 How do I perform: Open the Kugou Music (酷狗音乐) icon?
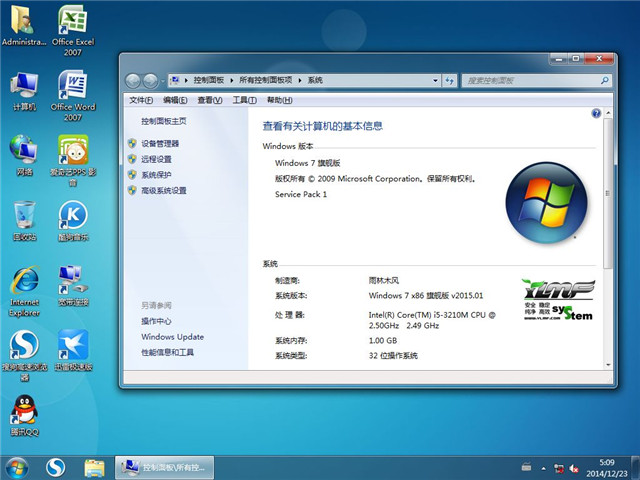(x=72, y=216)
